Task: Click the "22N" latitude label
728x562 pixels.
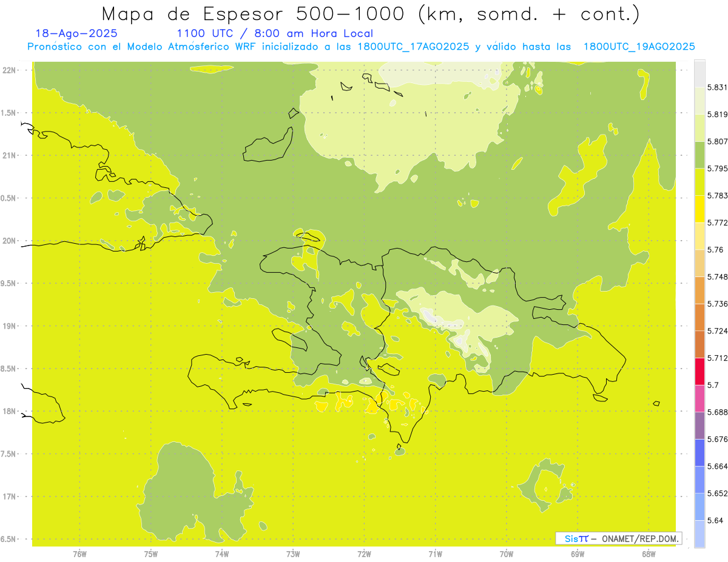Action: (9, 70)
